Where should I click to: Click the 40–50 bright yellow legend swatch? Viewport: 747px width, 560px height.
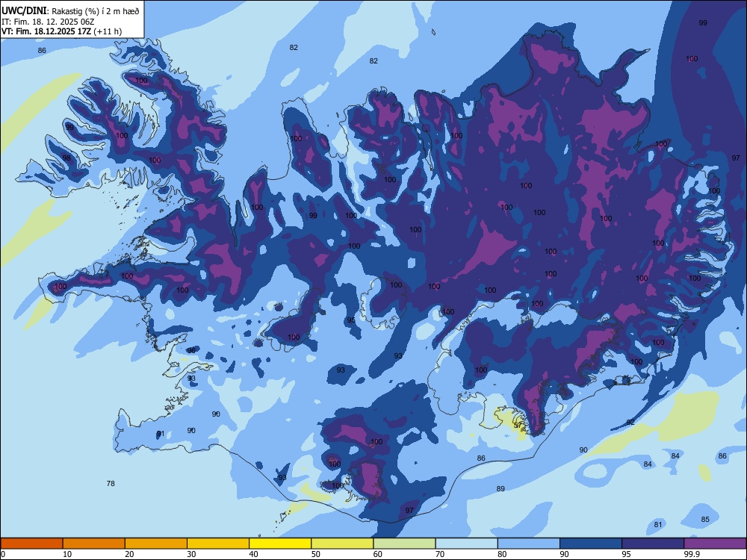click(280, 544)
